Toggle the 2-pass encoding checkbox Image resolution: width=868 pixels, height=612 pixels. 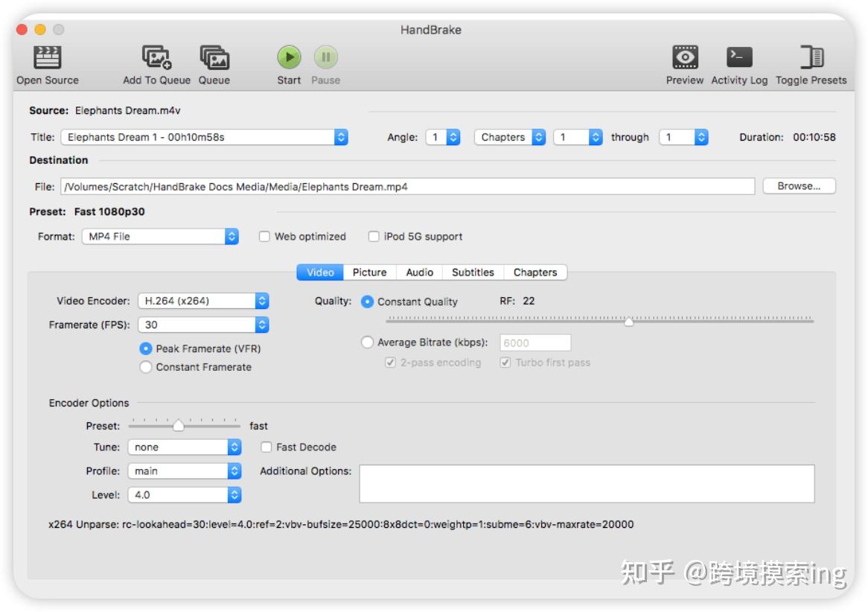[x=390, y=363]
